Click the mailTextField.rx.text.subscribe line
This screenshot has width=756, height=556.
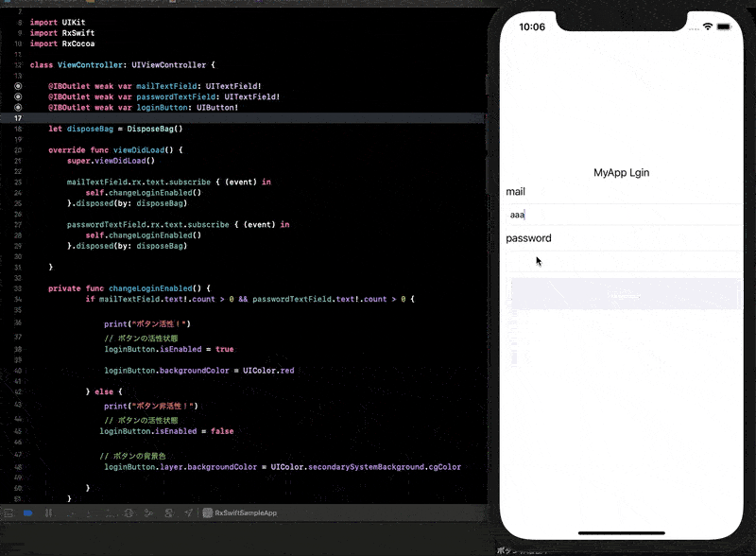tap(169, 182)
